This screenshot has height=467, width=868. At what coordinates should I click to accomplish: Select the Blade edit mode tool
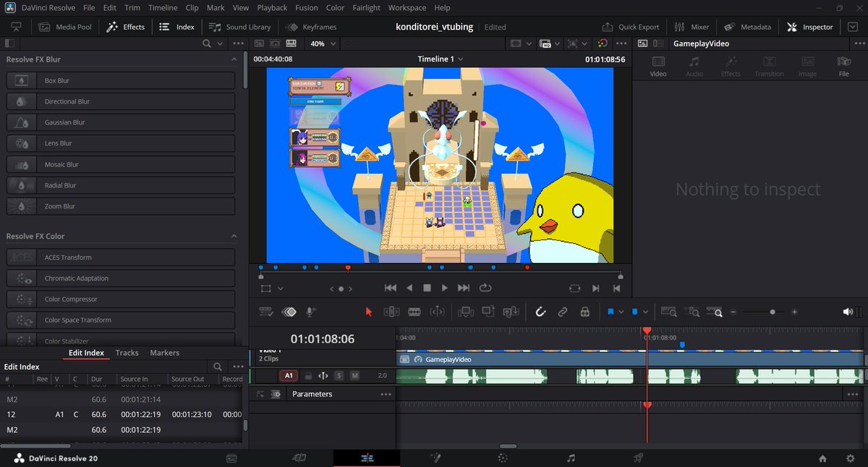[x=414, y=312]
